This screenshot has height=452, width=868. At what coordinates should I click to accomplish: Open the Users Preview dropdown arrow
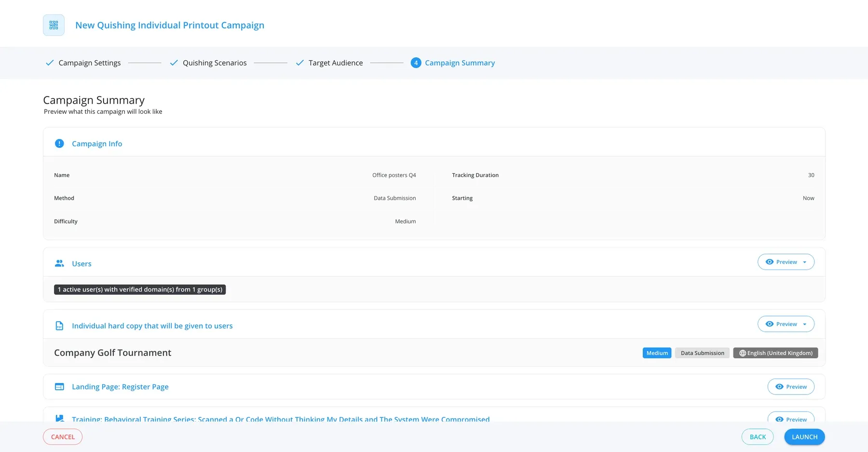coord(804,262)
